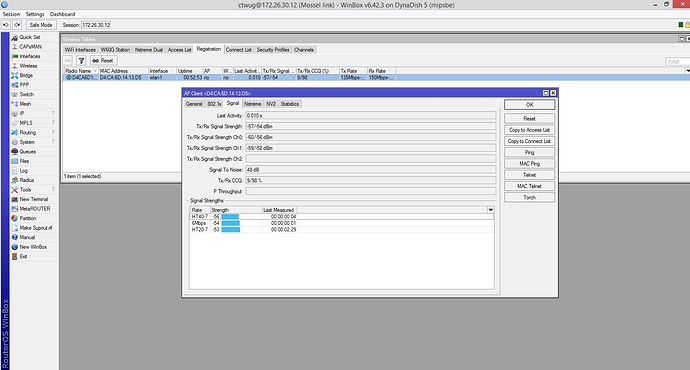The height and width of the screenshot is (370, 690).
Task: Open the Queues sidebar icon
Action: tap(15, 151)
